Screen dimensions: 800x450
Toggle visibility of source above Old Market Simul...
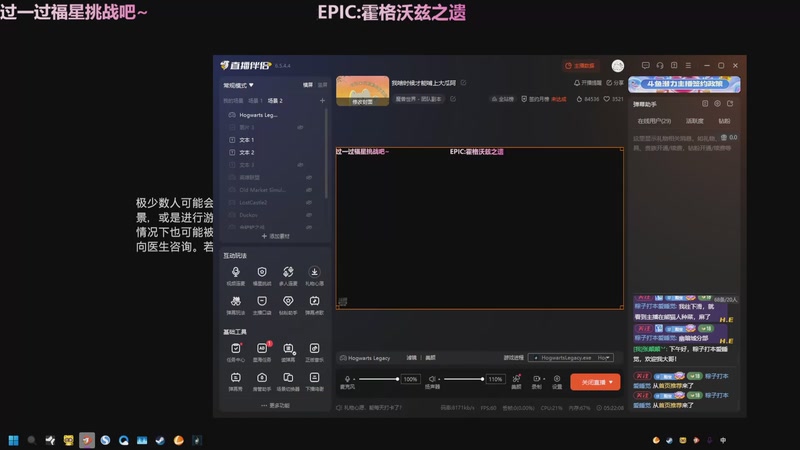pyautogui.click(x=309, y=178)
